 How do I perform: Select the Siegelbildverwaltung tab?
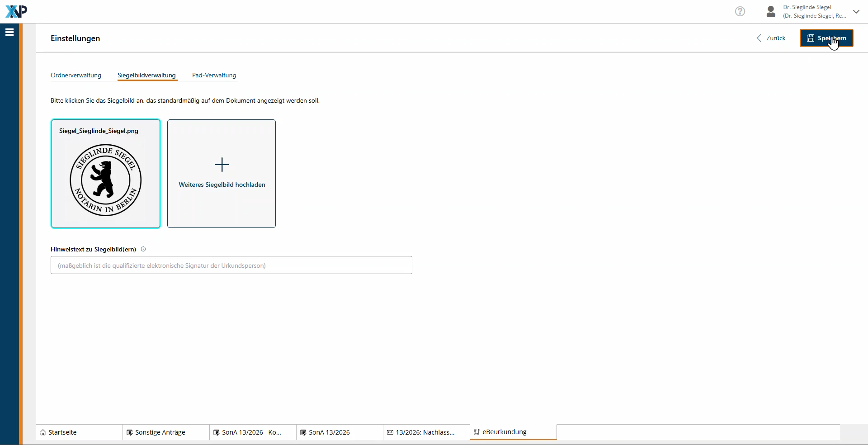point(146,75)
